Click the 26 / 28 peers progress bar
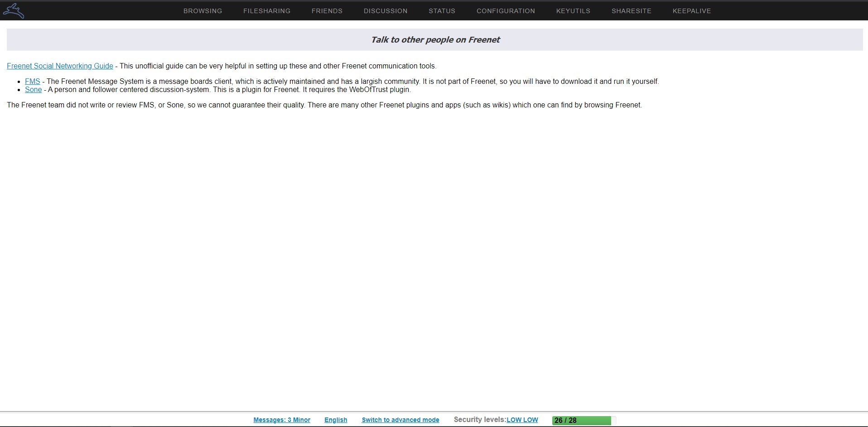Viewport: 868px width, 427px height. pyautogui.click(x=584, y=421)
